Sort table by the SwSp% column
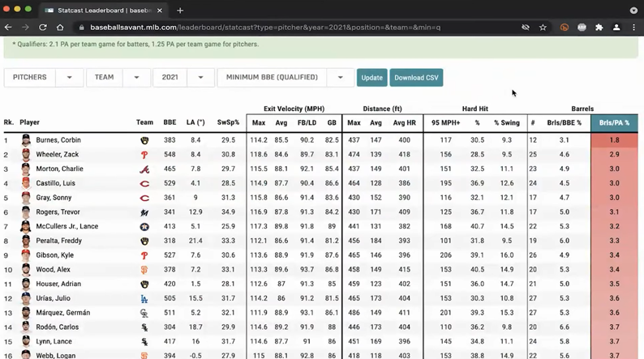644x359 pixels. (228, 122)
